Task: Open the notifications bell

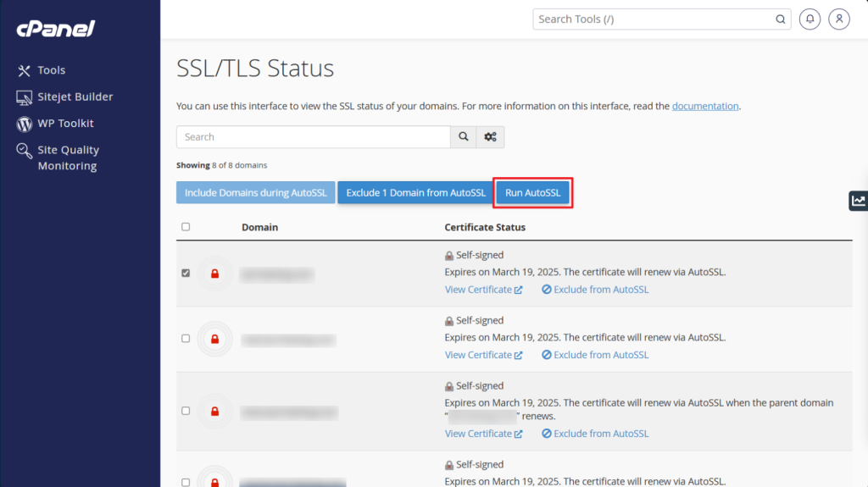Action: tap(810, 19)
